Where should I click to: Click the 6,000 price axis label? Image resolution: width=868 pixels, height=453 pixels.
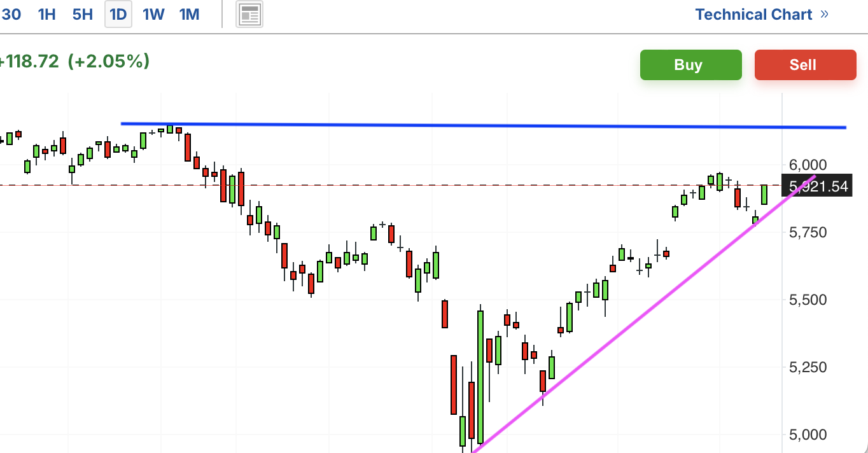tap(808, 165)
